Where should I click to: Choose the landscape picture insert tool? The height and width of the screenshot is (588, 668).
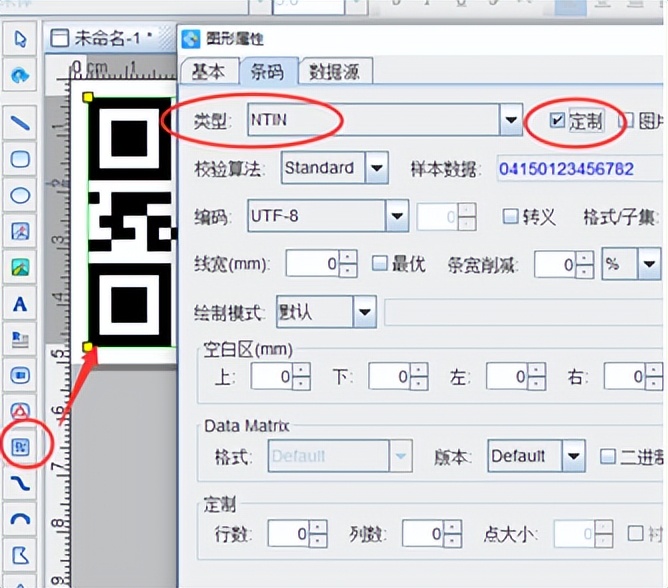(x=20, y=267)
